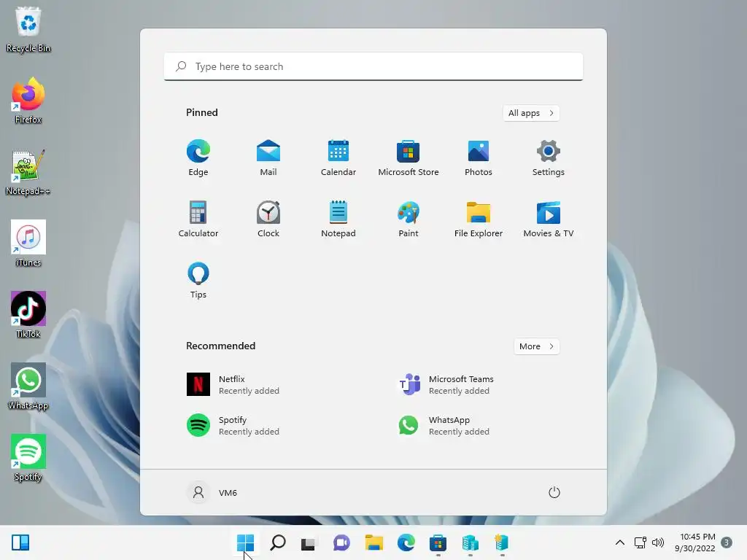Open Microsoft Store from the Pinned section
747x560 pixels.
coord(409,158)
